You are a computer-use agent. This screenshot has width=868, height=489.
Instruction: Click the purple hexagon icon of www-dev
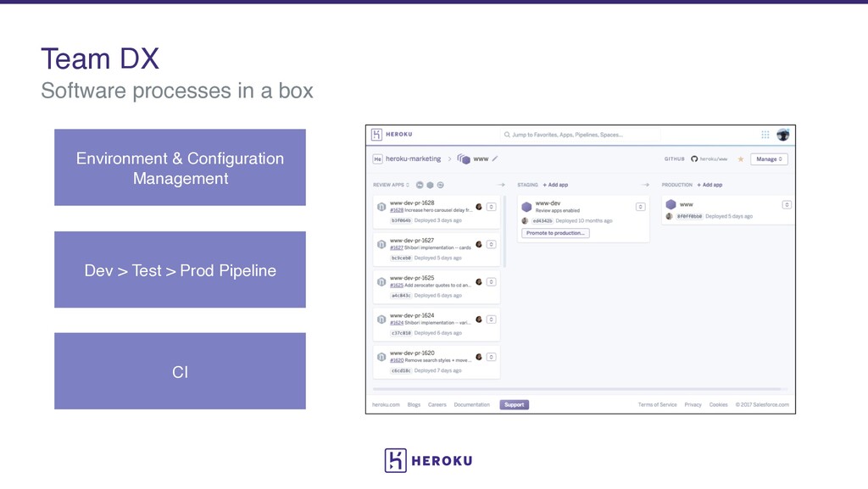tap(526, 207)
